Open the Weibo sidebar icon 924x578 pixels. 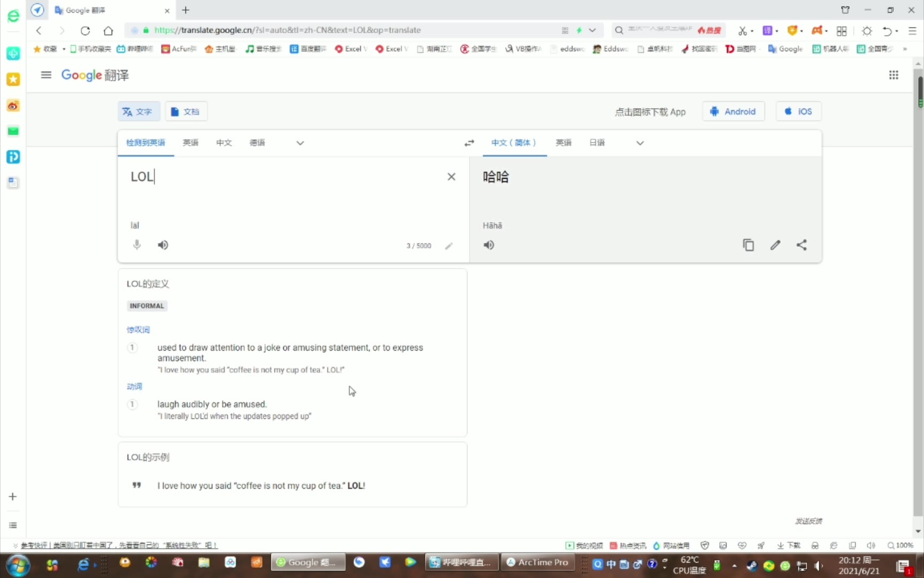[13, 105]
